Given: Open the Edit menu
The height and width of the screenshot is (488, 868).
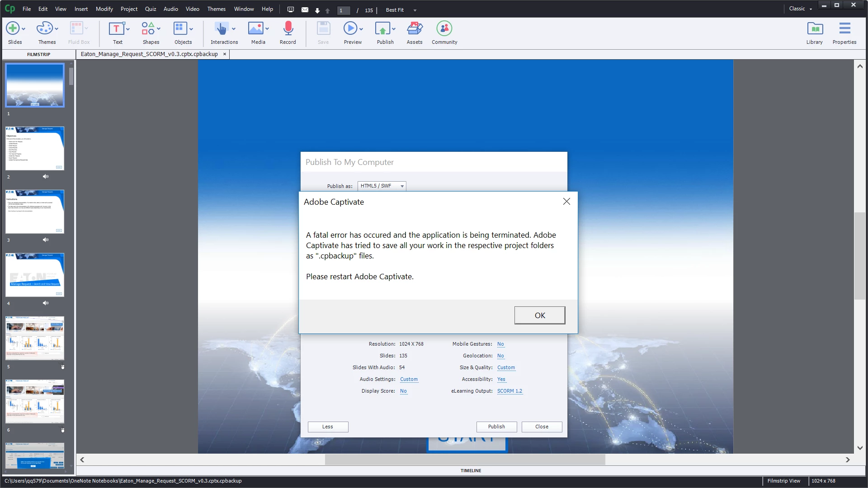Looking at the screenshot, I should click(43, 9).
